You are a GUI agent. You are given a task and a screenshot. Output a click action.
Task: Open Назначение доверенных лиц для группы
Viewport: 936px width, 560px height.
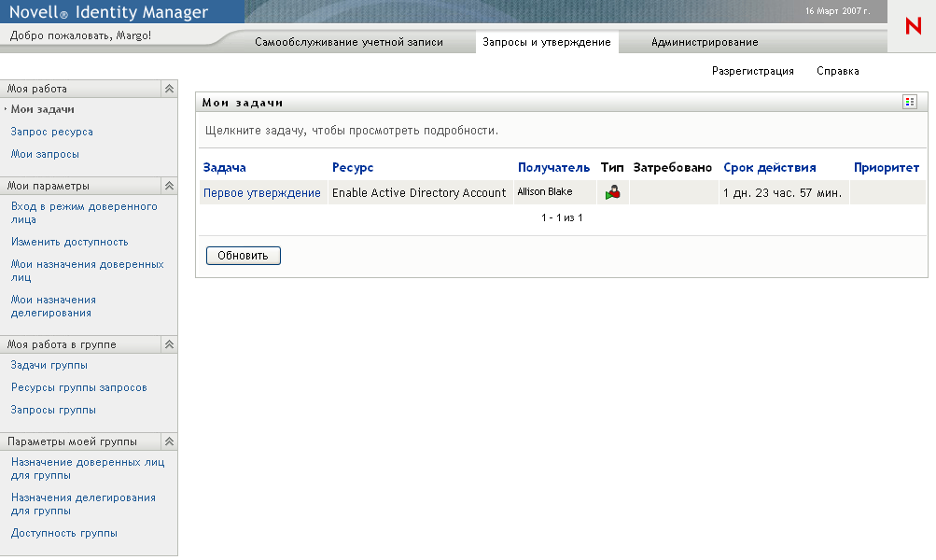[88, 469]
